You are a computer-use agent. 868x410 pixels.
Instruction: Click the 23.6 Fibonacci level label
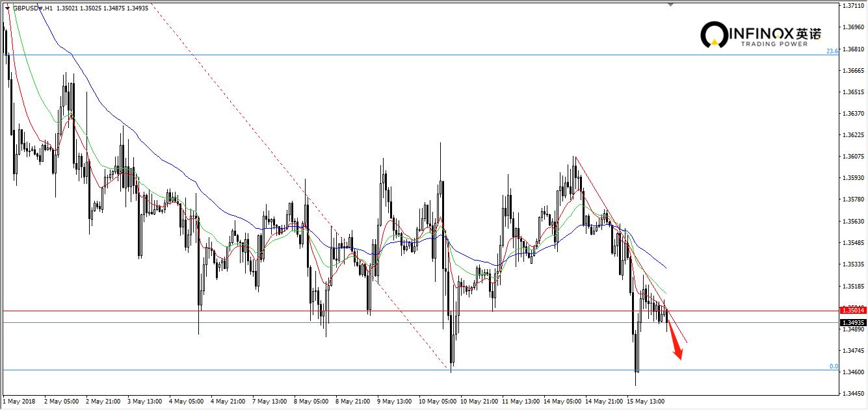point(832,51)
